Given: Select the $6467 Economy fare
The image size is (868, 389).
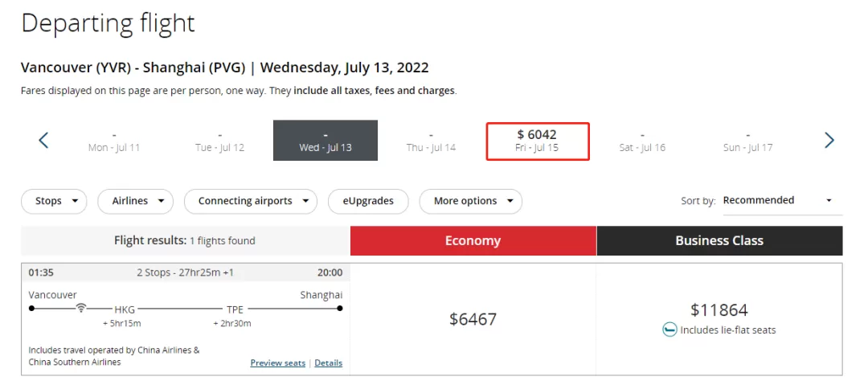Looking at the screenshot, I should (473, 319).
